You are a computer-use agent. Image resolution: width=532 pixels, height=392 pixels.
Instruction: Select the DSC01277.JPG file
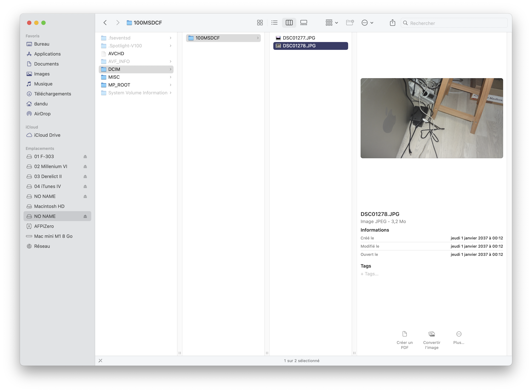tap(311, 38)
